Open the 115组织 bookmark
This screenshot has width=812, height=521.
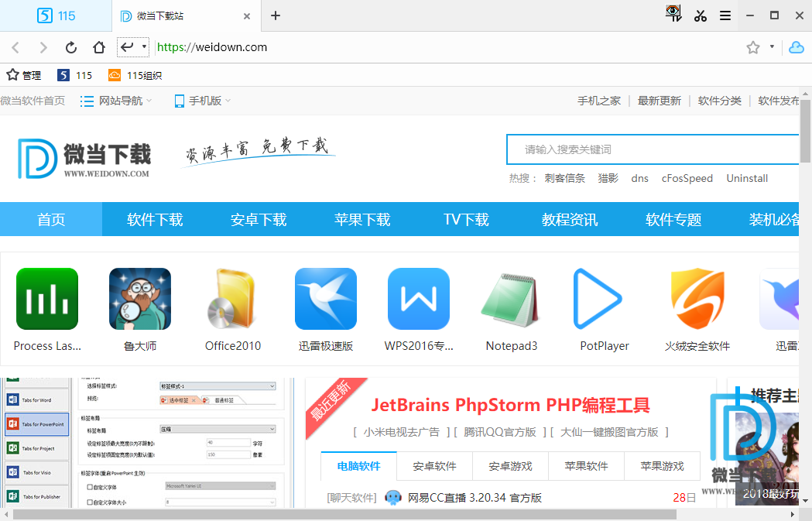click(x=135, y=75)
